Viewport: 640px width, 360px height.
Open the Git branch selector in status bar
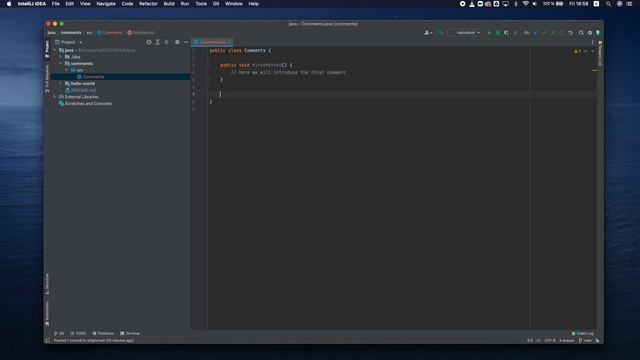coord(585,340)
